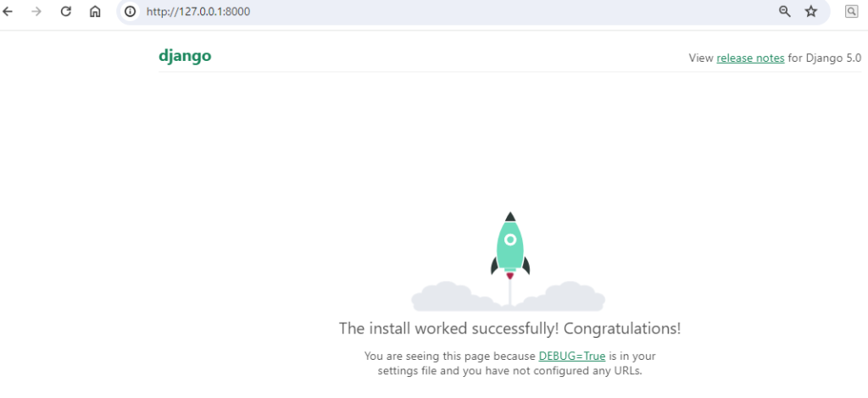Click the 'have not configured any URLs' line
This screenshot has width=868, height=398.
551,371
